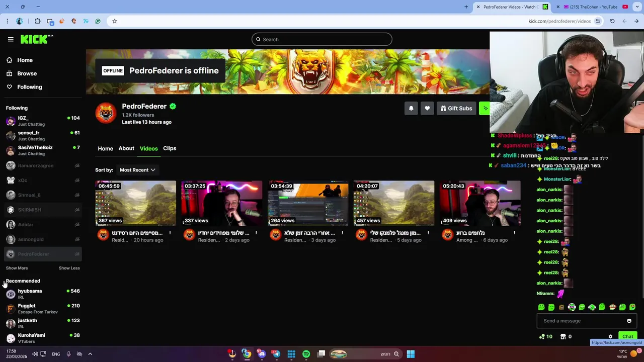Click the Home icon in sidebar

(9, 60)
